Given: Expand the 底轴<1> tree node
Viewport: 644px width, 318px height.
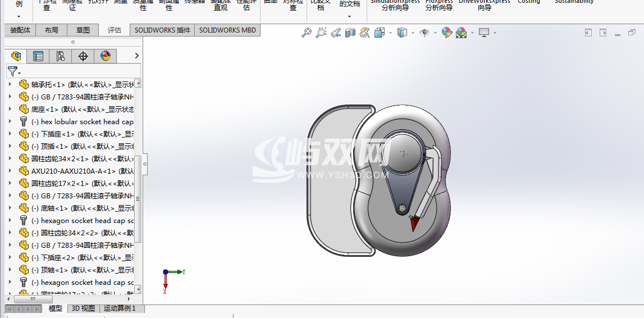Looking at the screenshot, I should pyautogui.click(x=10, y=208).
